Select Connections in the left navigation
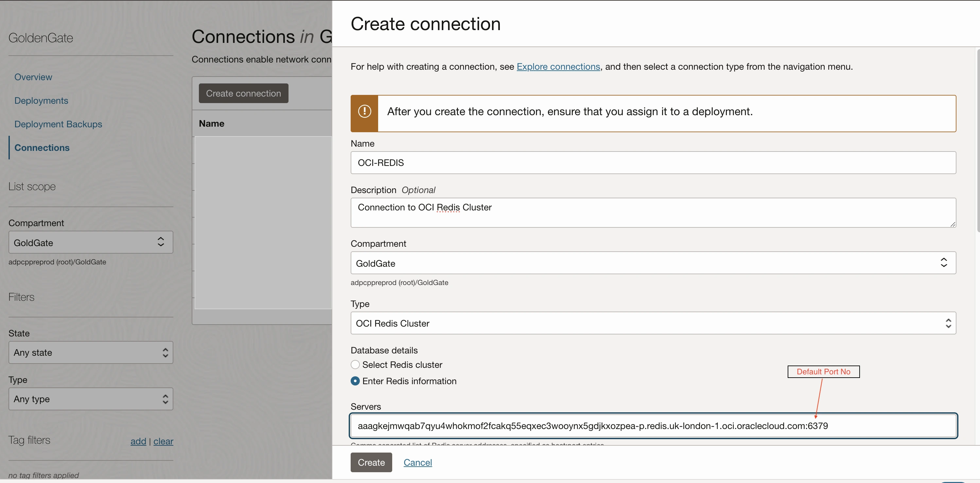Image resolution: width=980 pixels, height=483 pixels. coord(42,148)
